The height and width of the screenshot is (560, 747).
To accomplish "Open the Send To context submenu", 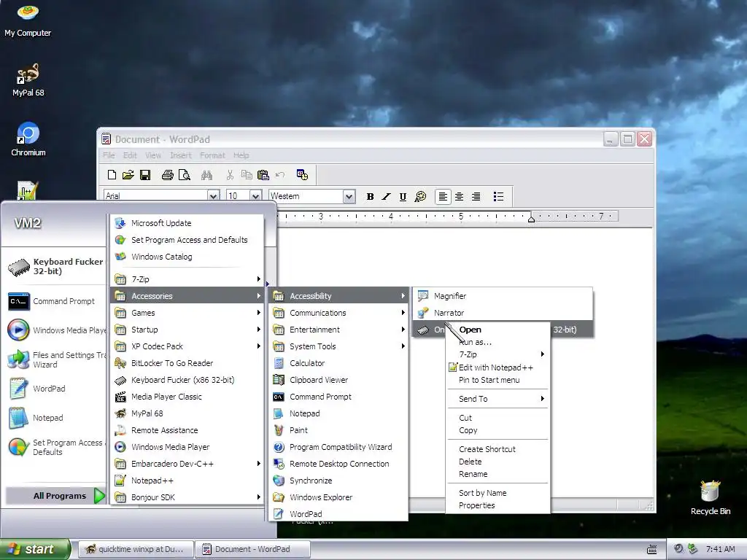I will point(498,399).
